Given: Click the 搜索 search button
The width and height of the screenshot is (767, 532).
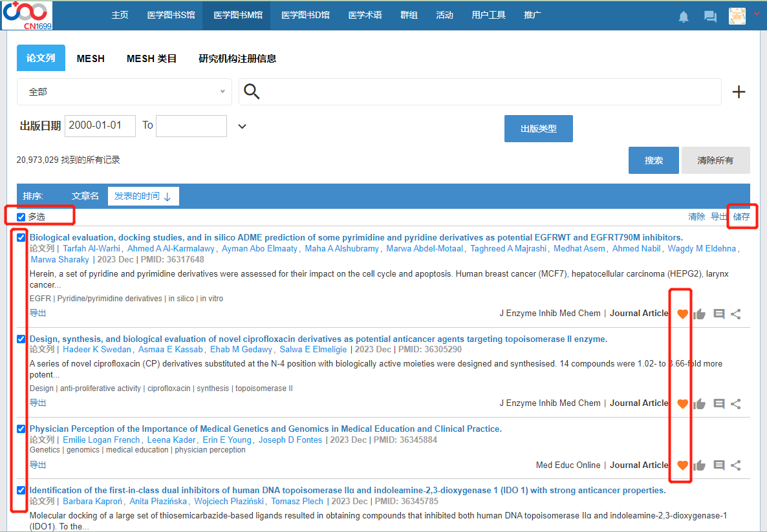Looking at the screenshot, I should tap(653, 160).
